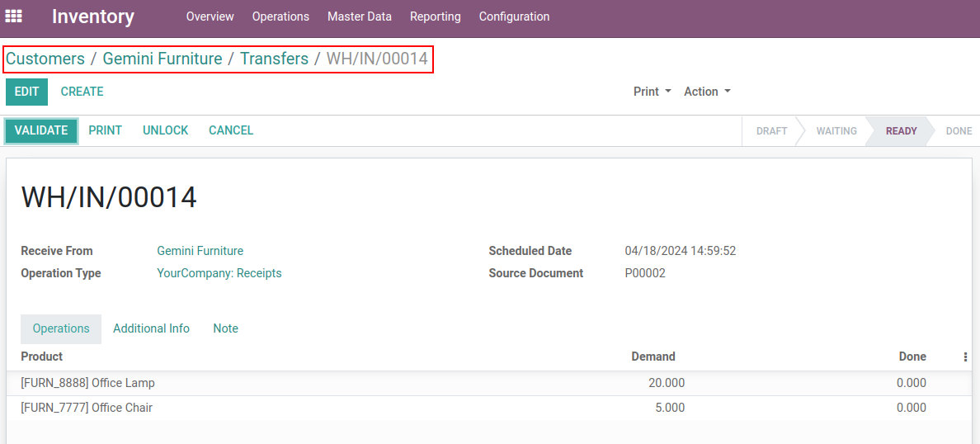
Task: Create a new transfer record
Action: click(82, 92)
